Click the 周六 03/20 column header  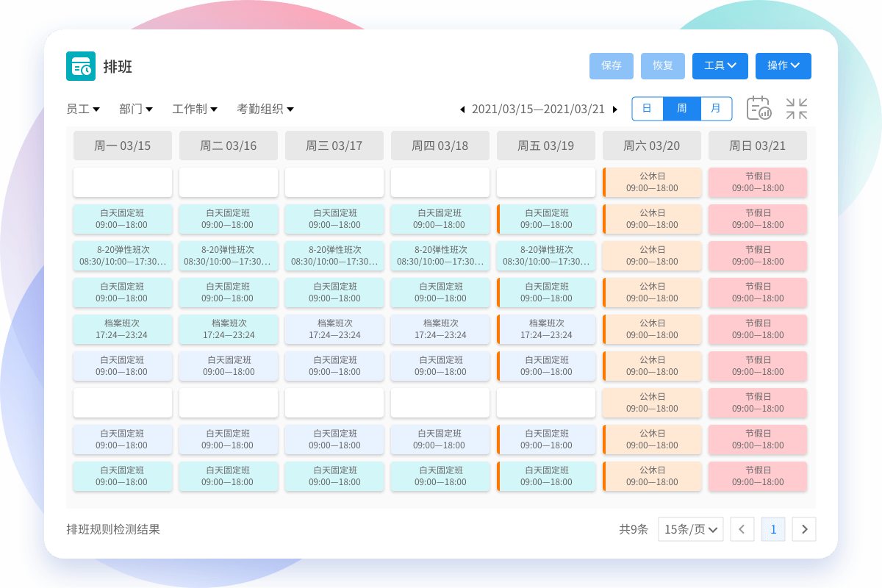pos(652,146)
